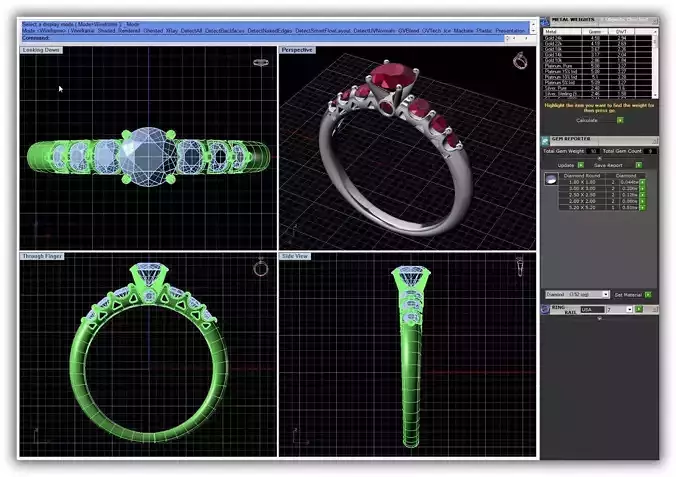Click green button on 1.80 X 1.80 row
The width and height of the screenshot is (676, 477).
pyautogui.click(x=642, y=182)
